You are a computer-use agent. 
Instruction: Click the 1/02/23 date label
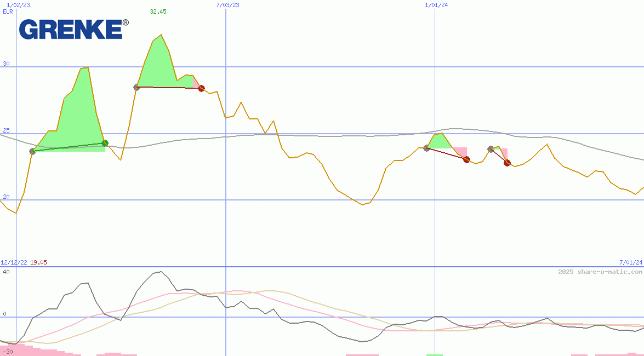click(18, 5)
